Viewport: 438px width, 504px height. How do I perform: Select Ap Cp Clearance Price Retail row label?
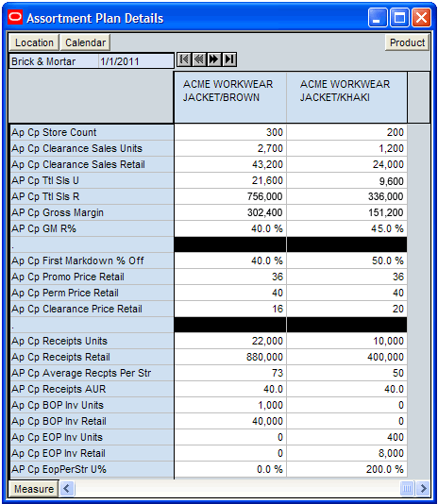click(x=92, y=309)
